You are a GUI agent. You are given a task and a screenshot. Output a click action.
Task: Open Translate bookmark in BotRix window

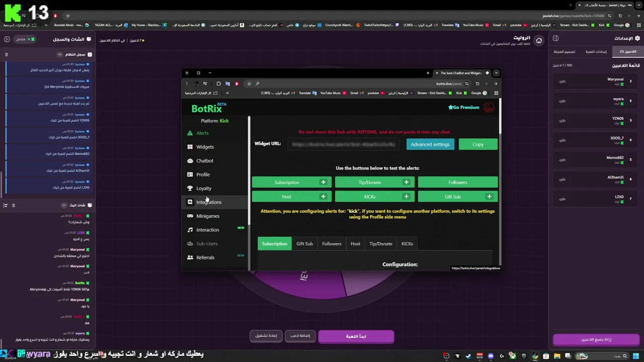tap(307, 93)
